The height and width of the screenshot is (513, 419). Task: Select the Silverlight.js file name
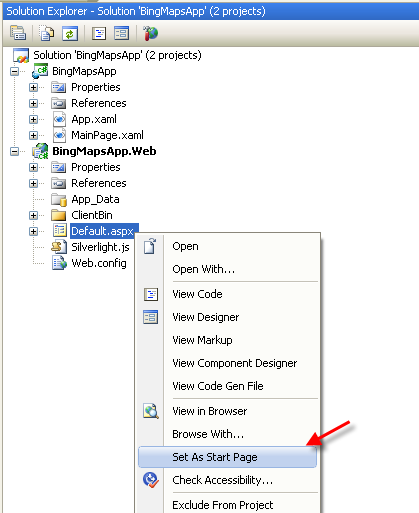tap(100, 247)
